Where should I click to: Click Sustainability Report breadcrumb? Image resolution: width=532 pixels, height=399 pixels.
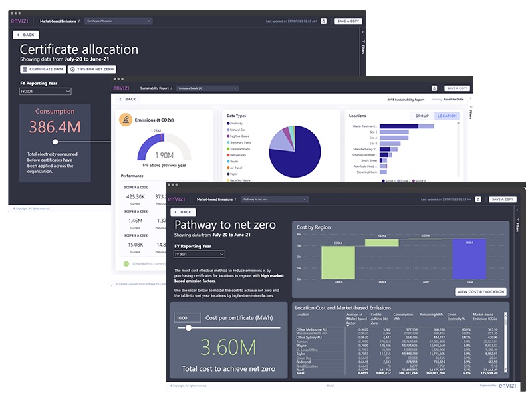click(x=154, y=88)
